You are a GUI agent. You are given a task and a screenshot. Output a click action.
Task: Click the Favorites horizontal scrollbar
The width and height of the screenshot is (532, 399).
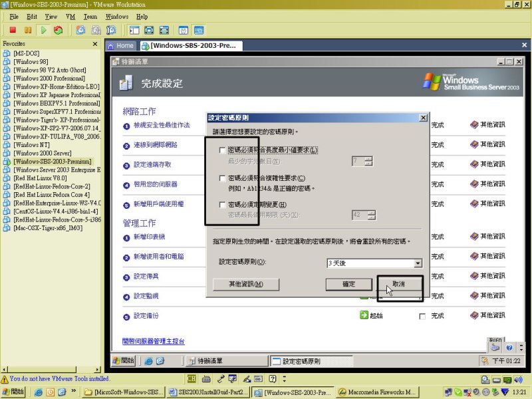(51, 369)
